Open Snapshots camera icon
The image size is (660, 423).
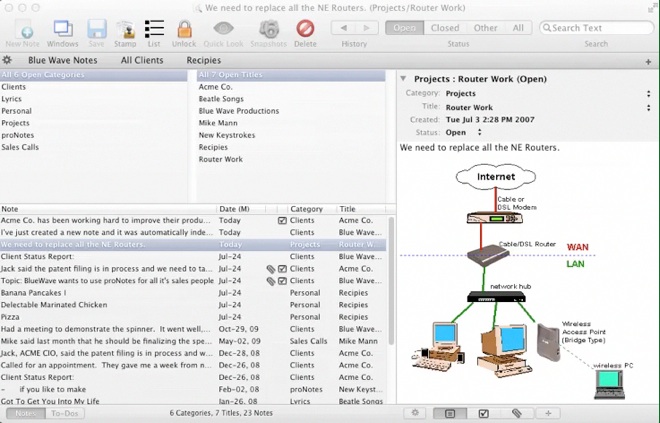(x=269, y=29)
